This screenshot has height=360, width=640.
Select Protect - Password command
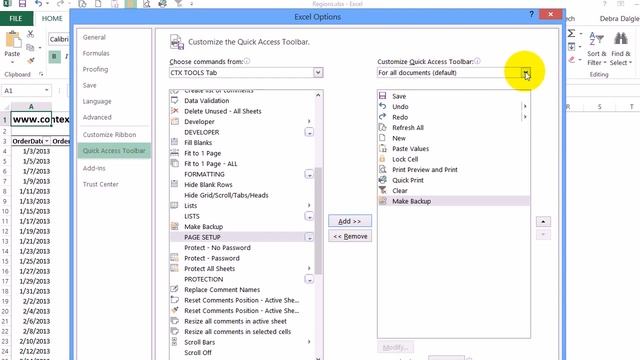click(x=242, y=258)
